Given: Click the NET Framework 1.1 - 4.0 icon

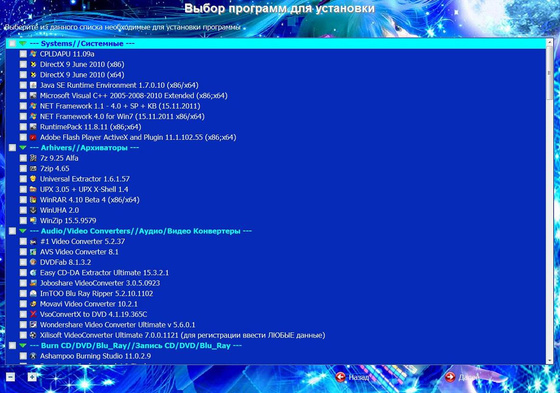Looking at the screenshot, I should click(x=33, y=106).
